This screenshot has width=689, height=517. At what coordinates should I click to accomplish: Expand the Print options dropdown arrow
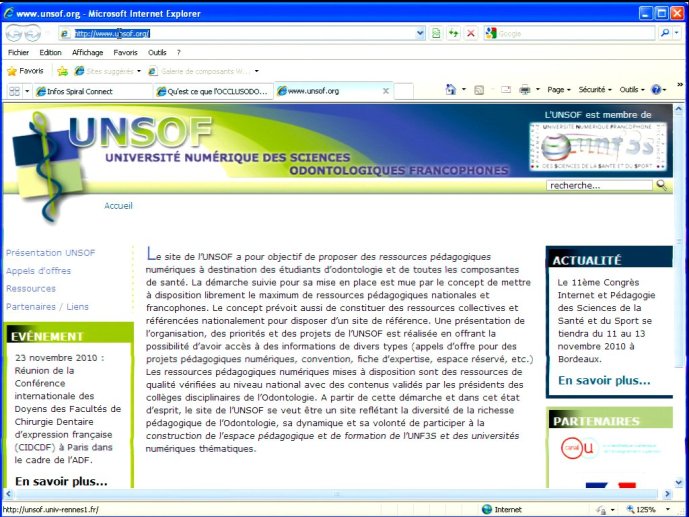coord(538,90)
